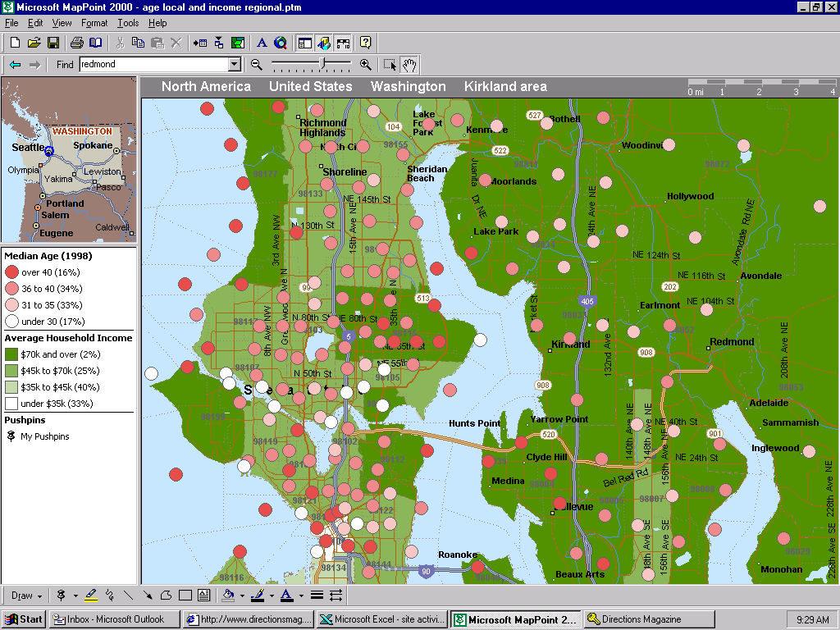Click the zoom in magnifier icon
840x630 pixels.
pyautogui.click(x=365, y=64)
